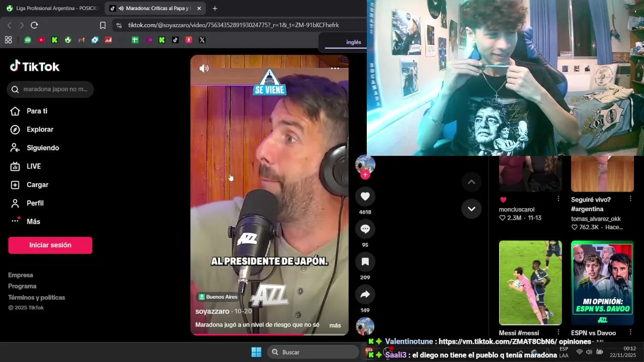Open the Windows Start menu

pyautogui.click(x=256, y=352)
